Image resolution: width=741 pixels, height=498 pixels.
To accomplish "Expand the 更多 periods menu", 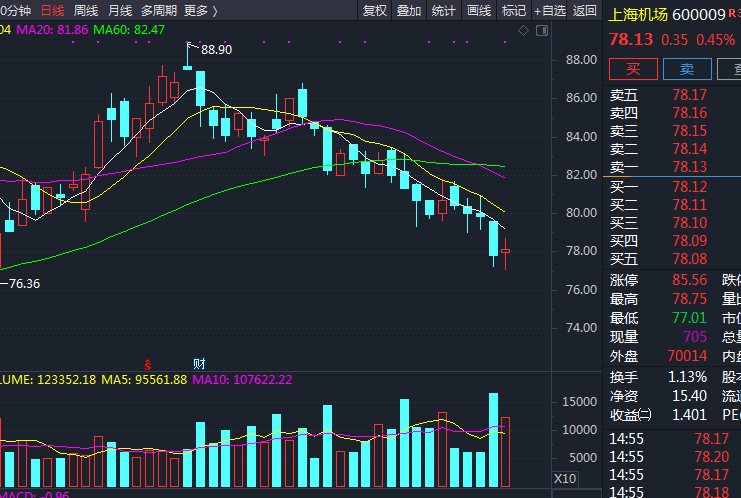I will (200, 11).
